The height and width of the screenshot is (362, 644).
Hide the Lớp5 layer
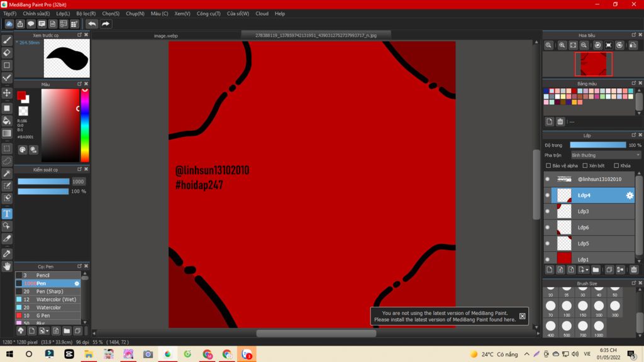click(548, 243)
